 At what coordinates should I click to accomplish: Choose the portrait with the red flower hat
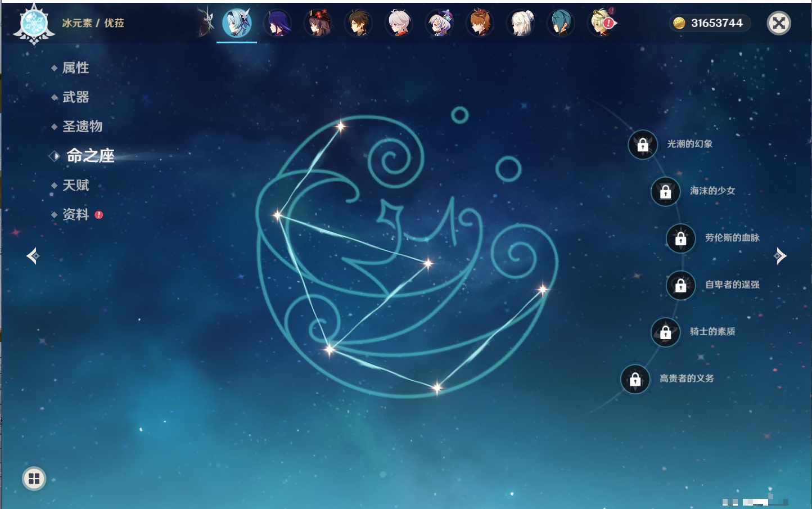318,24
